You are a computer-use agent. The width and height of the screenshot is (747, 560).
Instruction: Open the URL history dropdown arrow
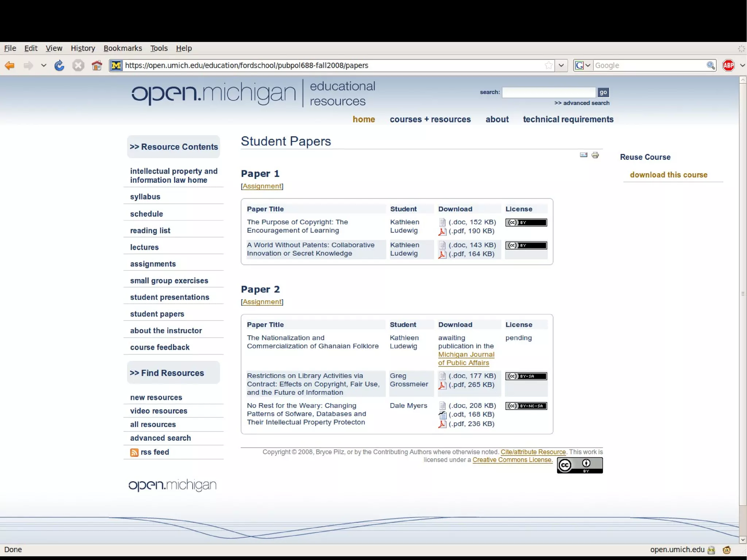click(561, 66)
